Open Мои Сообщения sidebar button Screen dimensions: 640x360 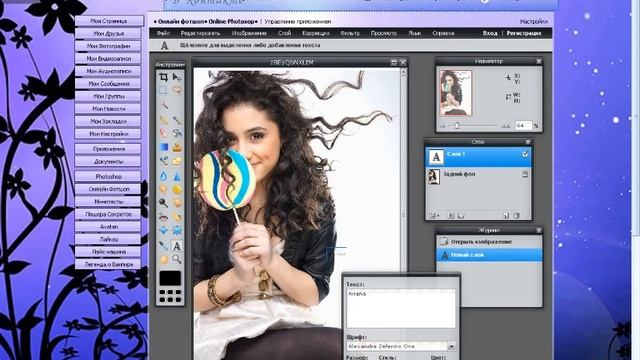[x=108, y=83]
